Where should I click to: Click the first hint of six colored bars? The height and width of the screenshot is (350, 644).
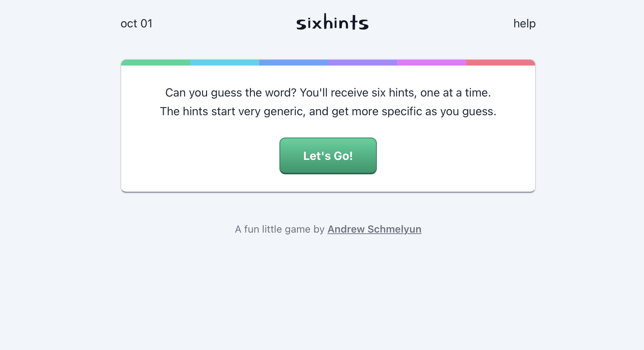(155, 62)
